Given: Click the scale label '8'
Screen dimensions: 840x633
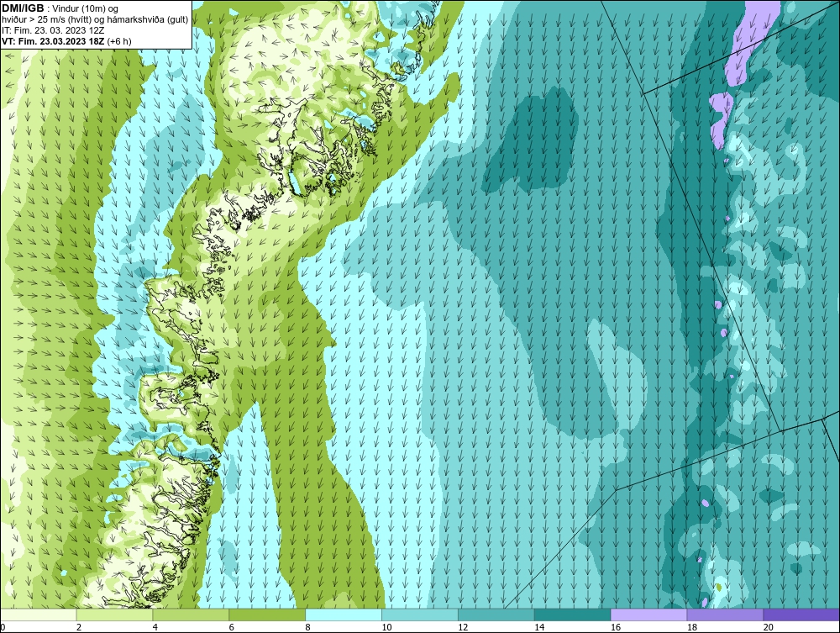Looking at the screenshot, I should (308, 627).
